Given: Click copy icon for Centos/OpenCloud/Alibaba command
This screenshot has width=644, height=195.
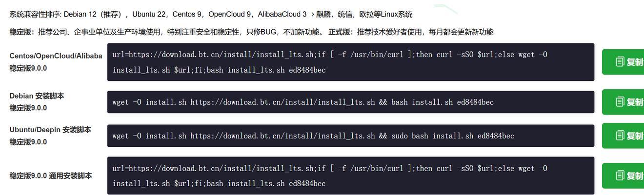Looking at the screenshot, I should click(x=620, y=62).
